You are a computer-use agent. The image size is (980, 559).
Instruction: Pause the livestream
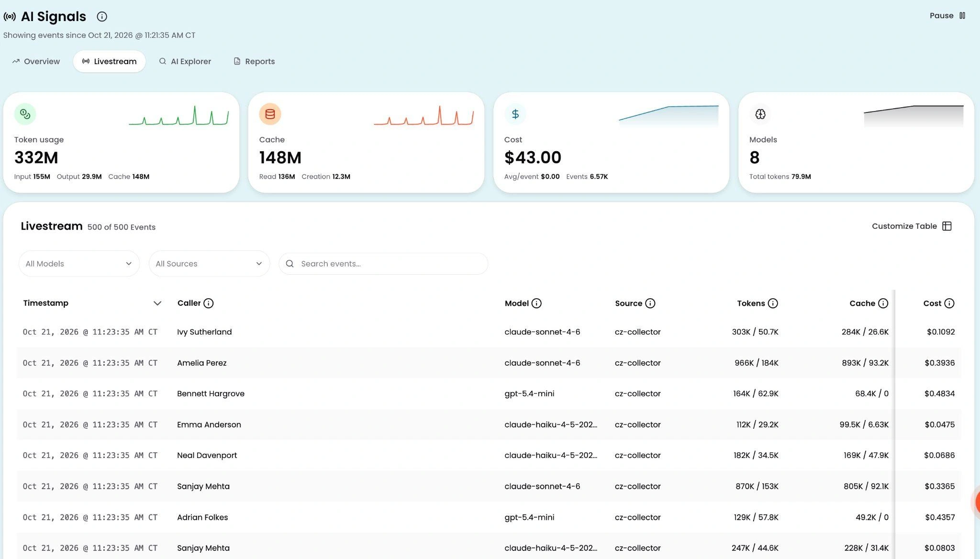(x=947, y=16)
